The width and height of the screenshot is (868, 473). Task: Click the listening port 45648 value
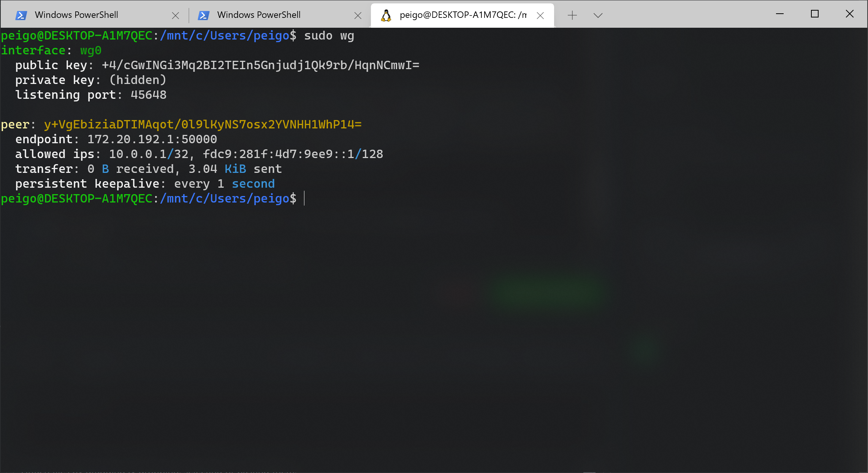(x=149, y=95)
